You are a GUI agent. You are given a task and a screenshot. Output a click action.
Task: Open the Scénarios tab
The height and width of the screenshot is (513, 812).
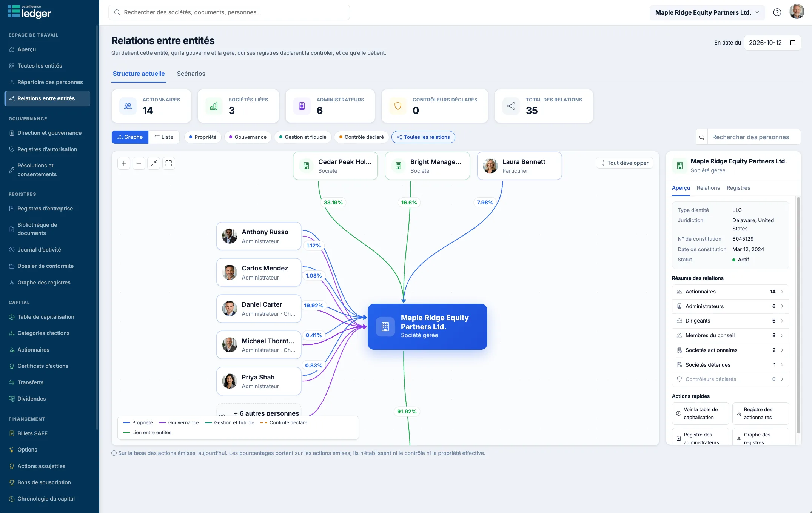tap(191, 74)
